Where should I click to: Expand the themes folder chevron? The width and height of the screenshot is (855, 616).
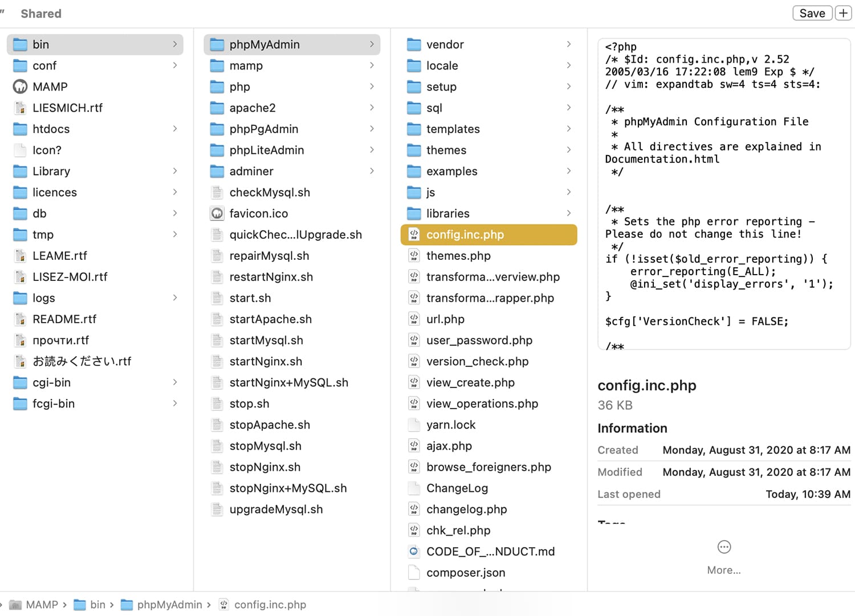[568, 150]
